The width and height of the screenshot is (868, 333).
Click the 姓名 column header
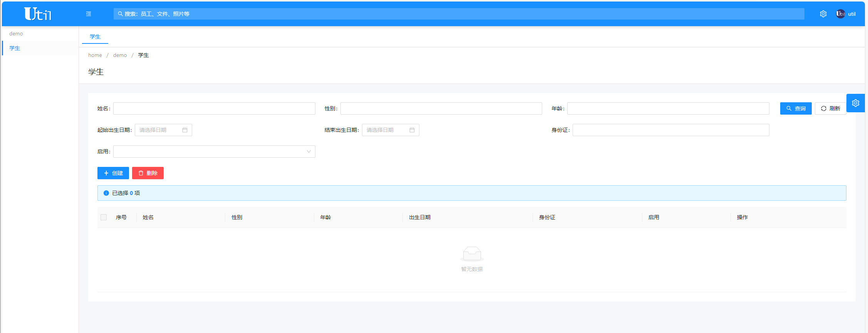148,217
